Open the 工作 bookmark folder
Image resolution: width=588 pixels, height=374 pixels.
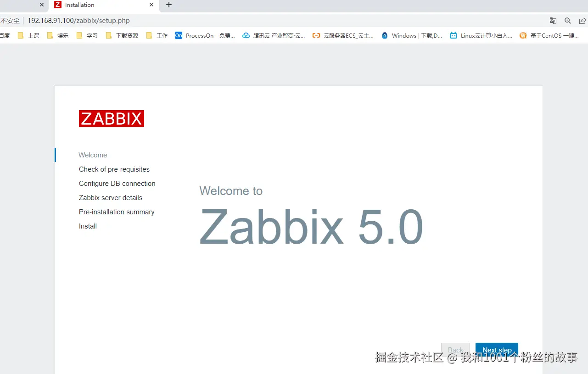(157, 35)
